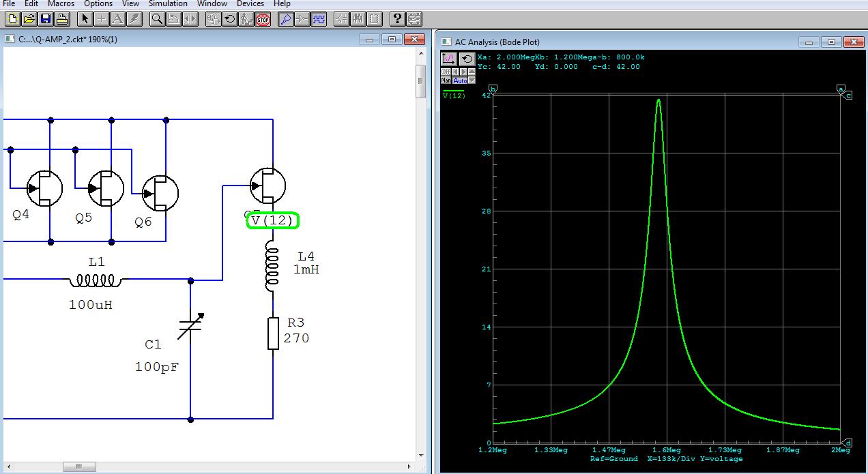Click the Help question mark icon

pyautogui.click(x=397, y=19)
